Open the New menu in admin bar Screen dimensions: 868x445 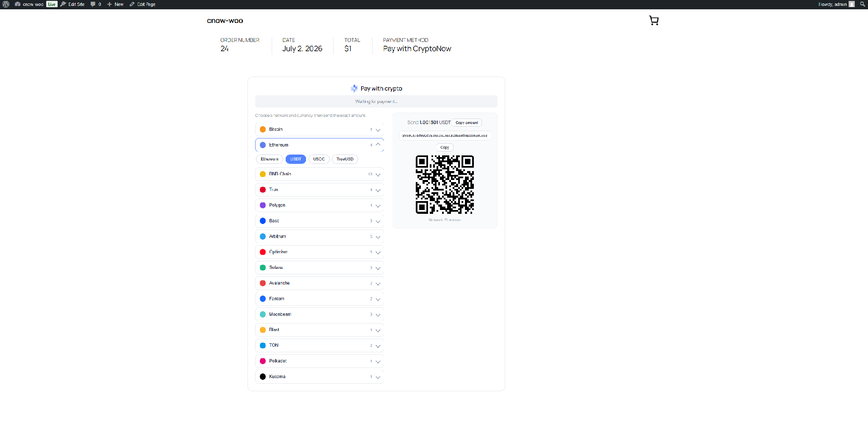pos(115,4)
